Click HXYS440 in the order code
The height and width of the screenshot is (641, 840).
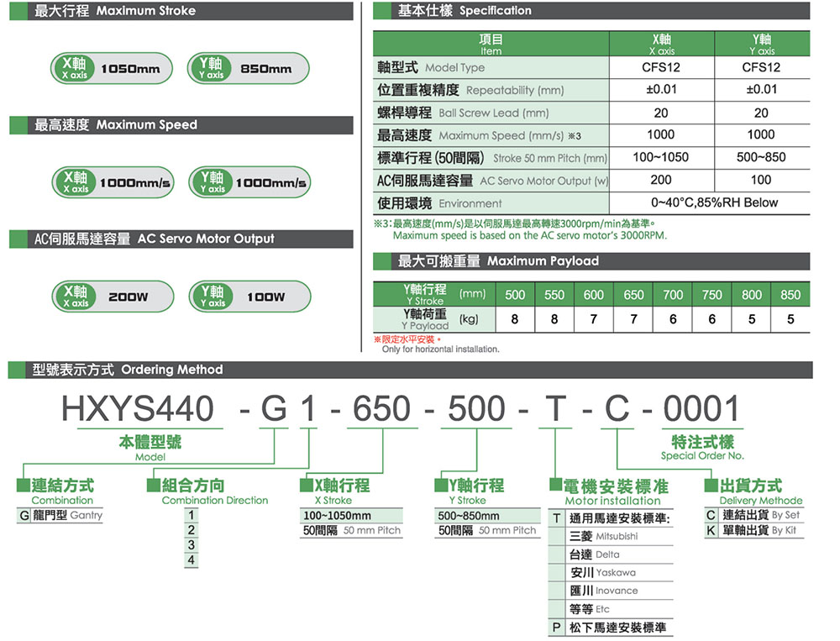tap(138, 409)
